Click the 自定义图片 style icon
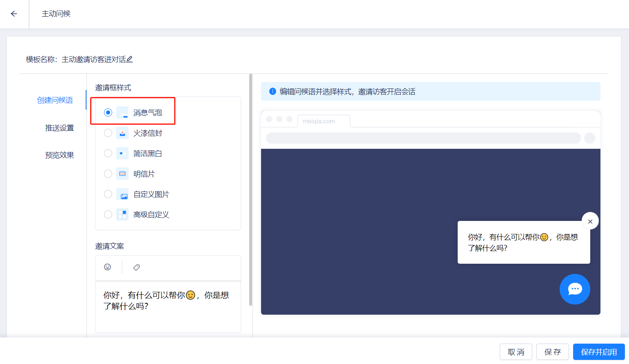Viewport: 629px width, 364px height. 122,194
